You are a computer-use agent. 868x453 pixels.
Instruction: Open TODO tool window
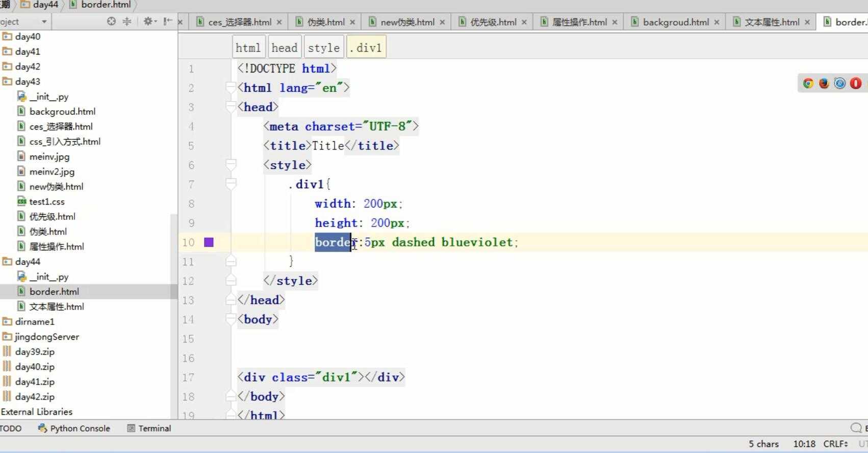[x=11, y=429]
